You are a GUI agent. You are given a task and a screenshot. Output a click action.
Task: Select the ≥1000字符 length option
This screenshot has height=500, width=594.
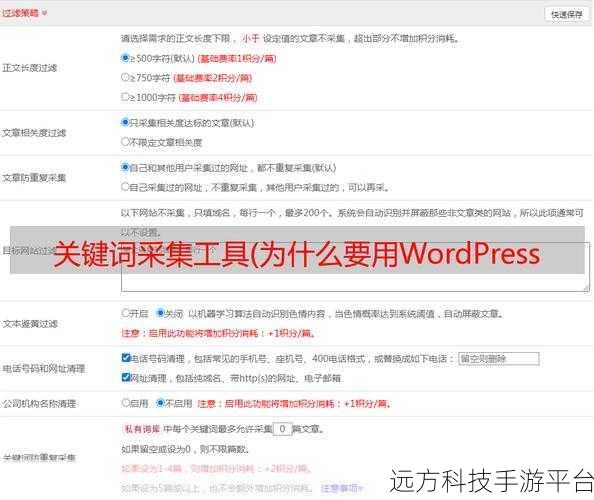(x=125, y=97)
